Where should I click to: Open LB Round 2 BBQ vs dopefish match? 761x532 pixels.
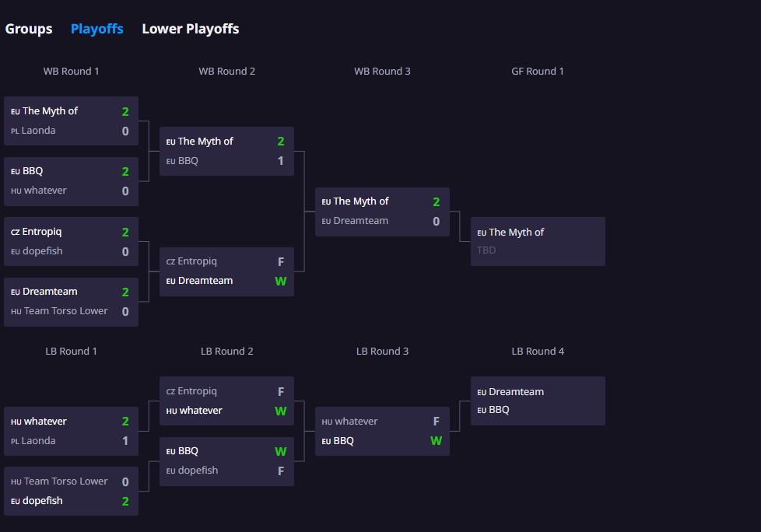point(226,460)
